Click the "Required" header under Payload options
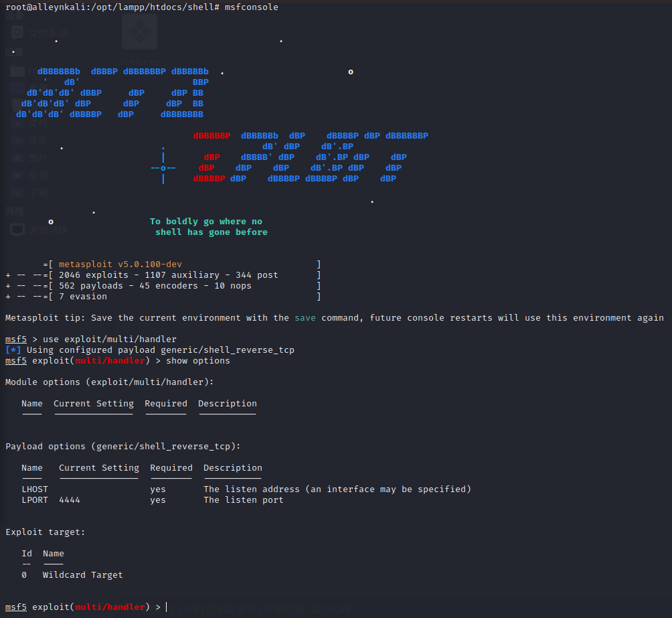The height and width of the screenshot is (618, 672). tap(171, 468)
